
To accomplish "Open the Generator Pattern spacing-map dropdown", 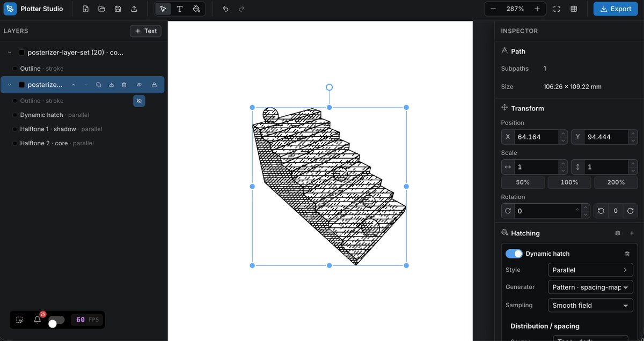I will [590, 287].
